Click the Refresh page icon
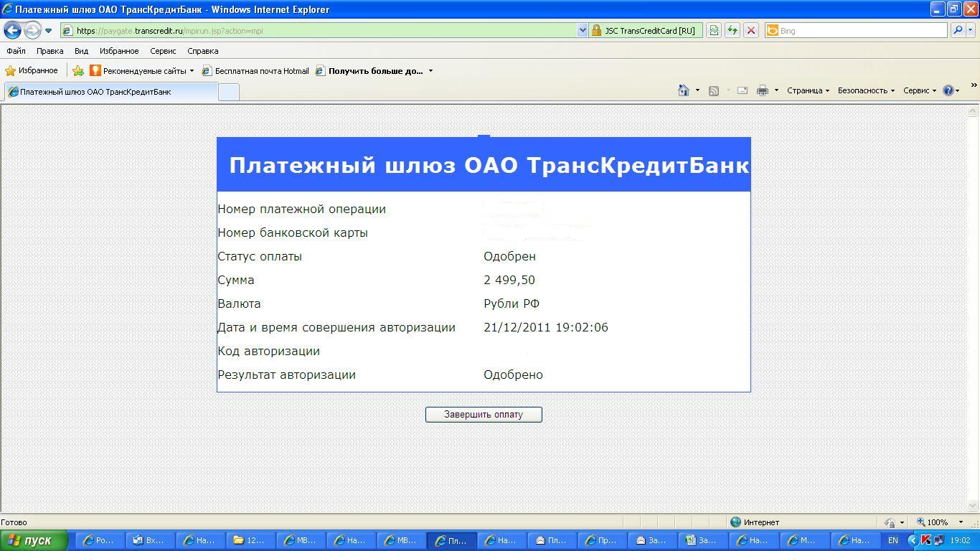This screenshot has height=551, width=980. click(732, 30)
